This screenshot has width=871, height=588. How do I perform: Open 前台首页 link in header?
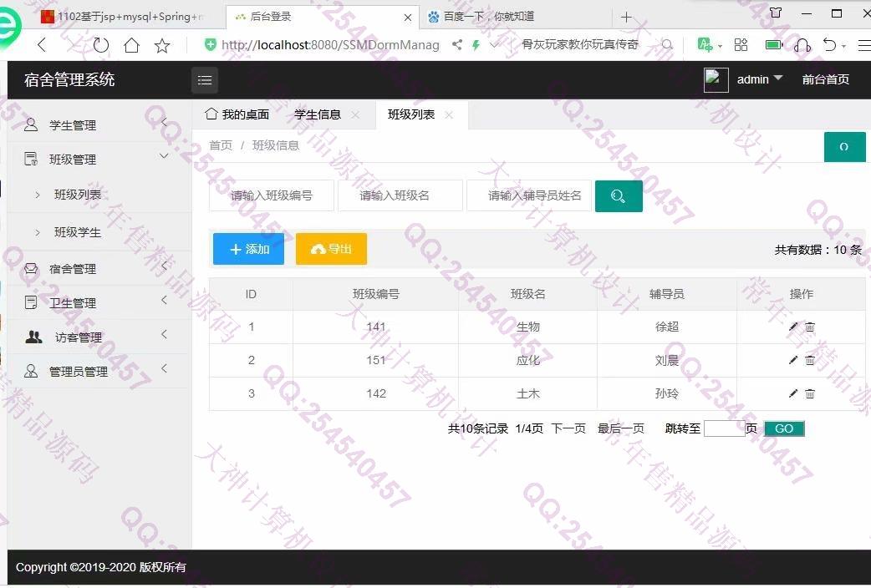pyautogui.click(x=826, y=79)
